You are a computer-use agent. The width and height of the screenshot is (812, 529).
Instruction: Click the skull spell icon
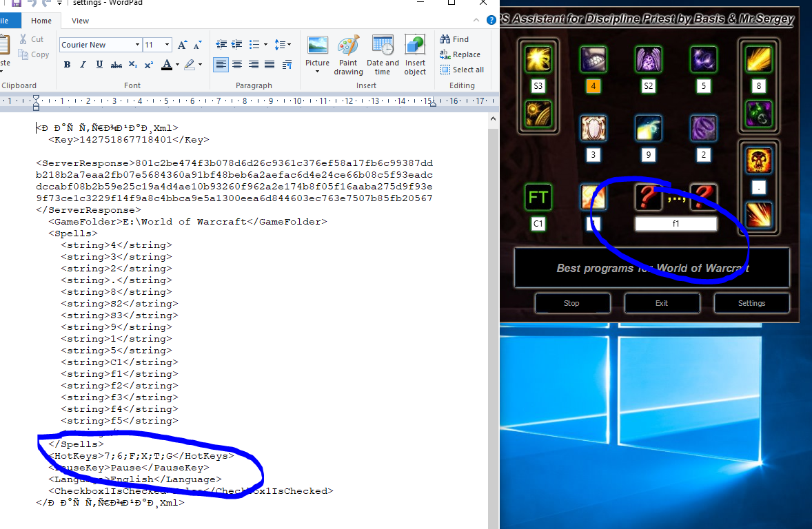758,160
